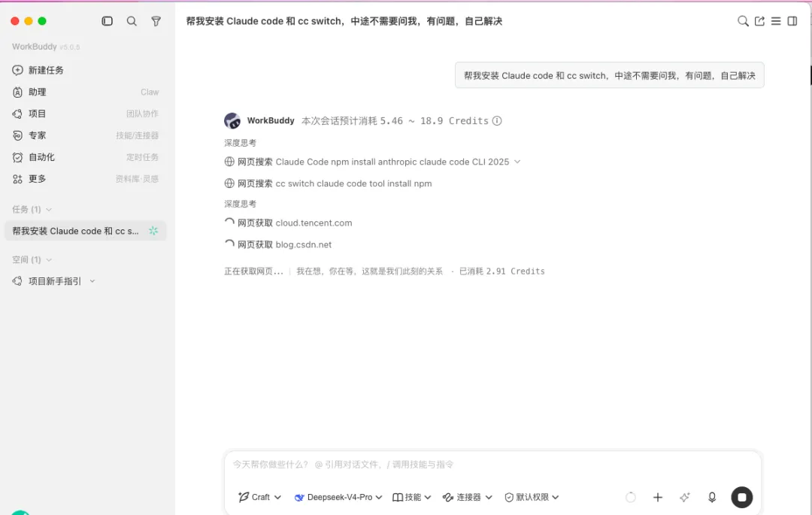Open sidebar search magnifier icon
Viewport: 812px width, 515px height.
(132, 21)
